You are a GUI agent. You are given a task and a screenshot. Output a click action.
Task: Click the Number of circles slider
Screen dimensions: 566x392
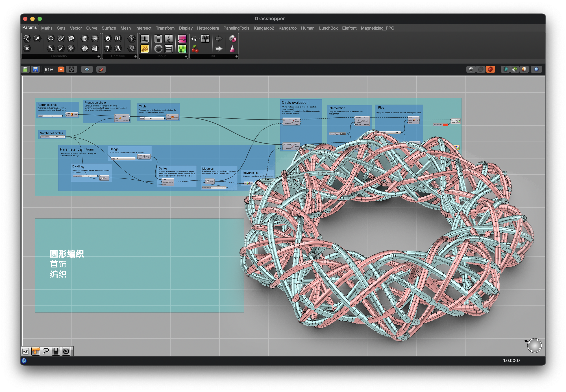57,137
